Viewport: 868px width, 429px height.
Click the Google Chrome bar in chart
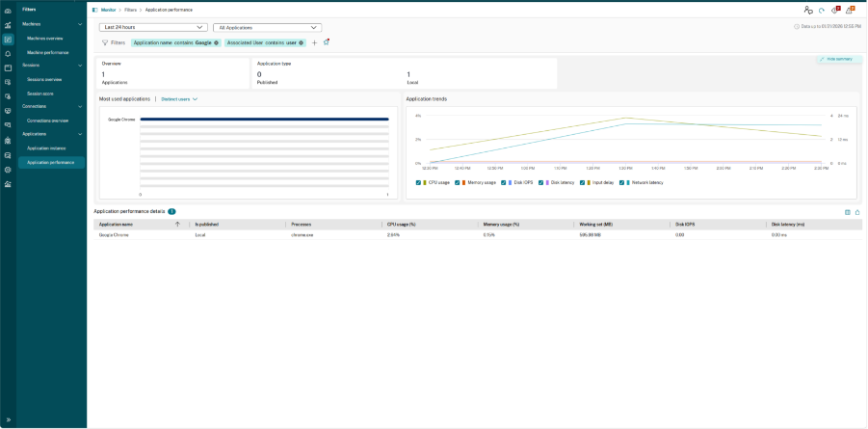click(x=264, y=120)
